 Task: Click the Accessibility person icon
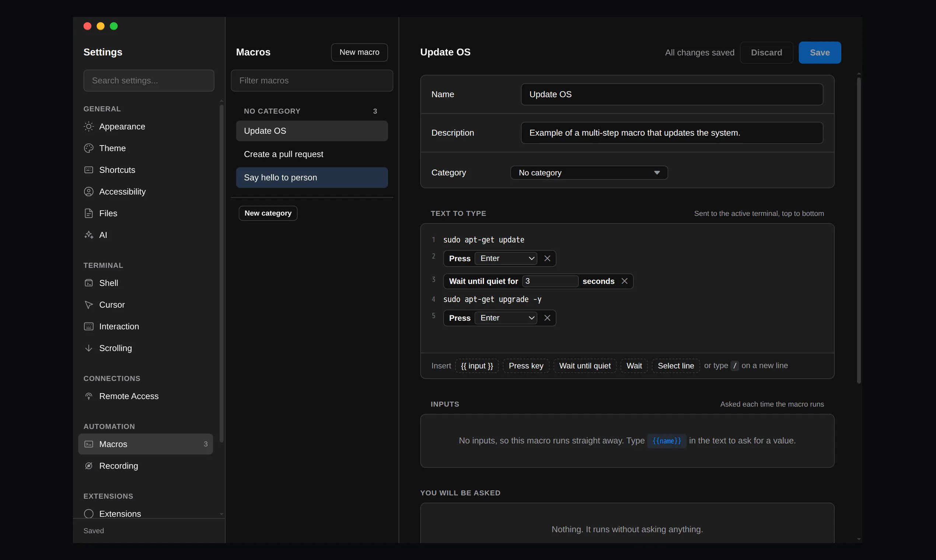click(x=89, y=192)
